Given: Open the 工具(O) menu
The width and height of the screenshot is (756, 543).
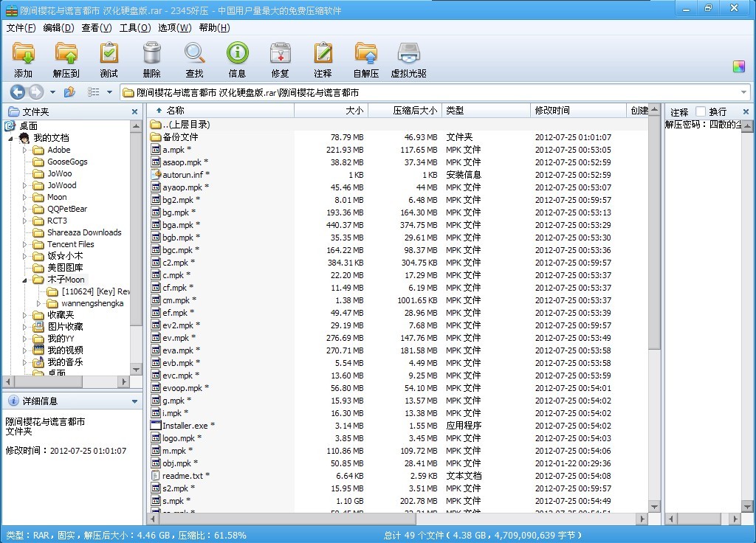Looking at the screenshot, I should tap(135, 28).
